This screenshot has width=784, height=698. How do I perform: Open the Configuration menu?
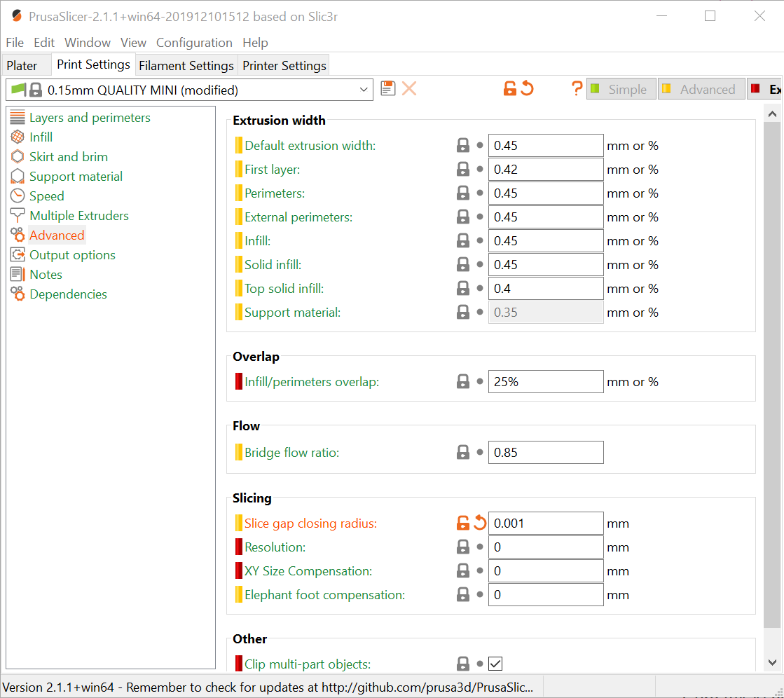(194, 43)
